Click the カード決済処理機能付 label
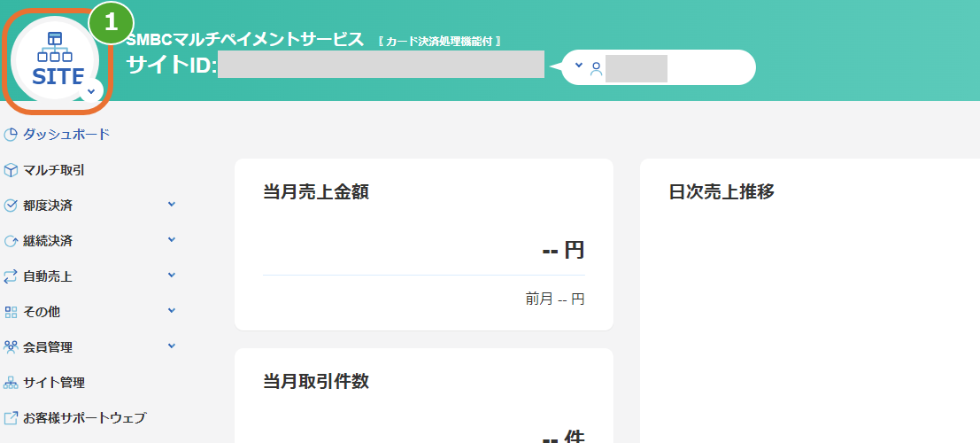This screenshot has height=443, width=980. tap(440, 42)
